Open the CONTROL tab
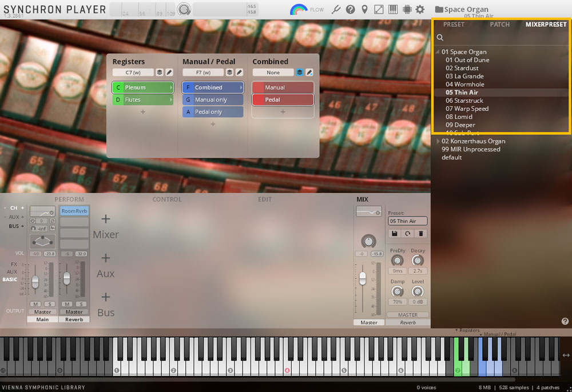This screenshot has height=392, width=572. pos(166,199)
